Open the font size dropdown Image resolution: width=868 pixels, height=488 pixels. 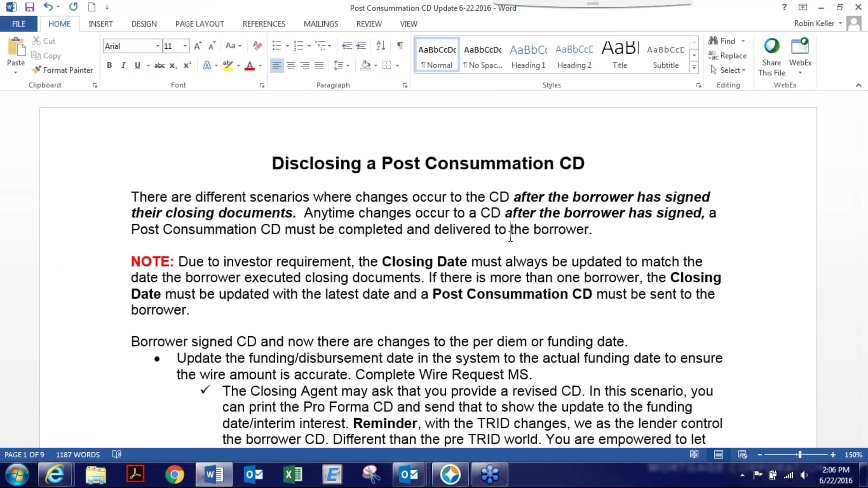tap(184, 46)
